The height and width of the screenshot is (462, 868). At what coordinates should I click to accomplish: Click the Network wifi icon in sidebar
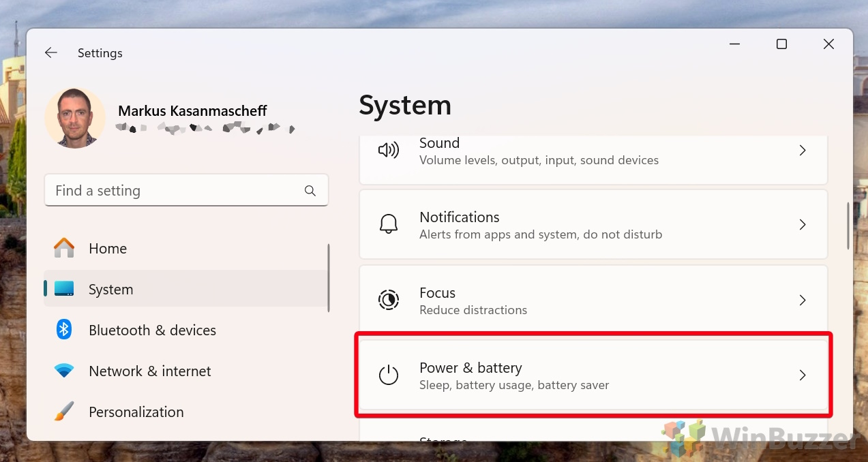tap(64, 371)
